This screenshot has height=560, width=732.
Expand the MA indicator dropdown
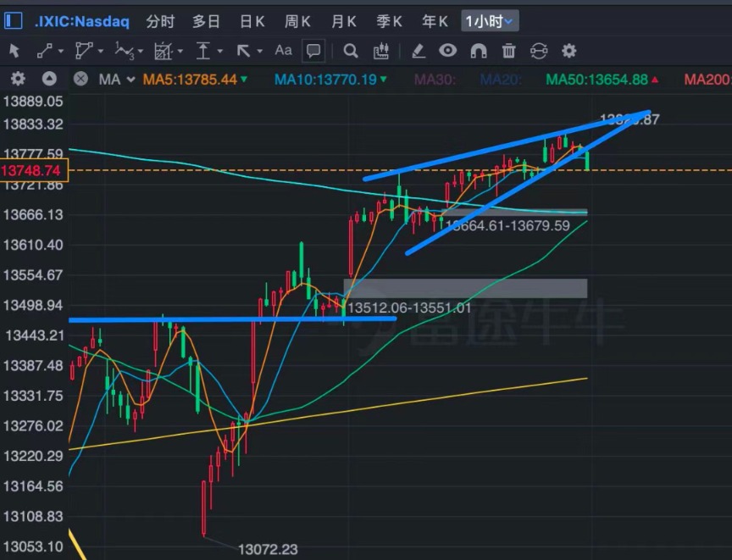[x=131, y=80]
